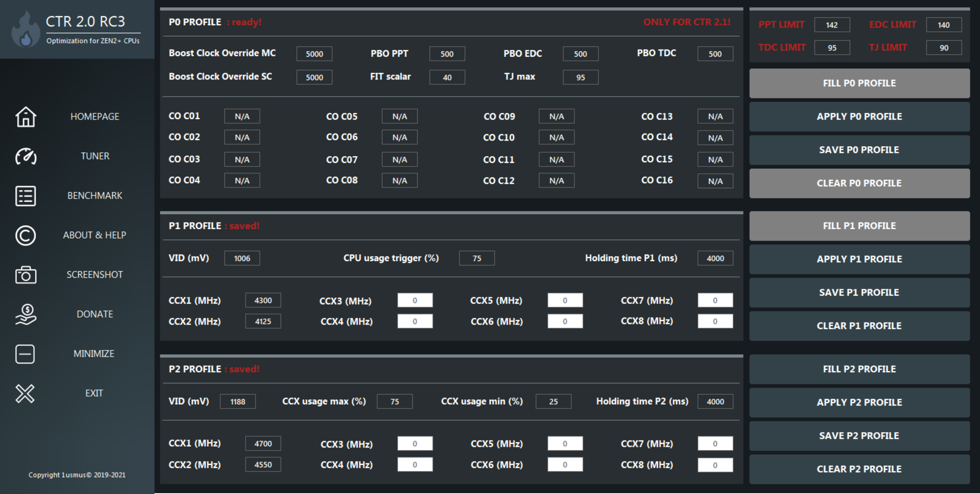The image size is (980, 494).
Task: Click the Benchmark list icon
Action: coord(26,196)
